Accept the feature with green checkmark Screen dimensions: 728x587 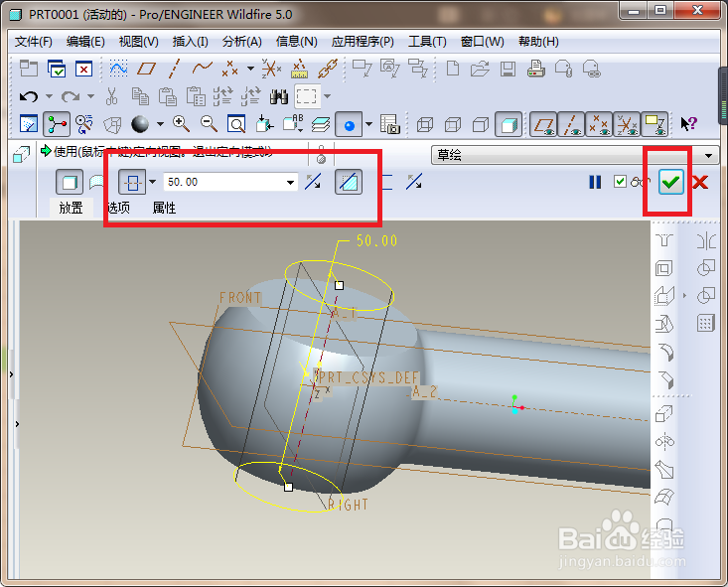pyautogui.click(x=671, y=182)
